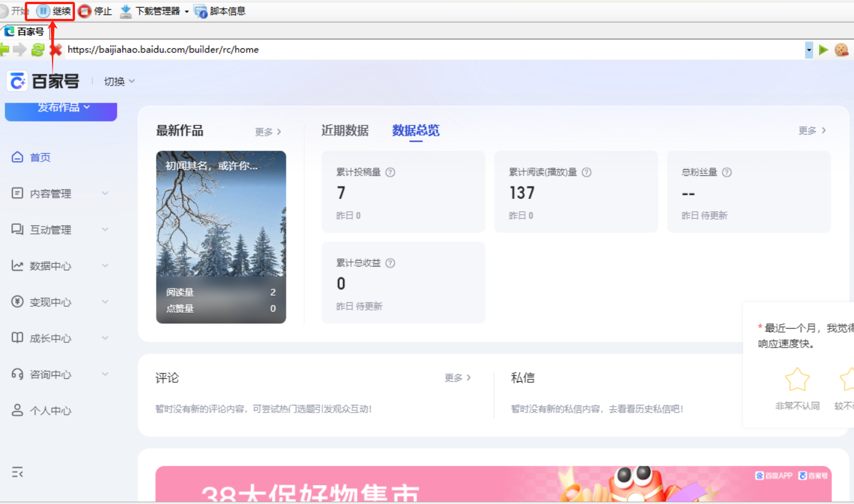Click the 咨询中心 headset icon
The width and height of the screenshot is (854, 504).
click(17, 374)
